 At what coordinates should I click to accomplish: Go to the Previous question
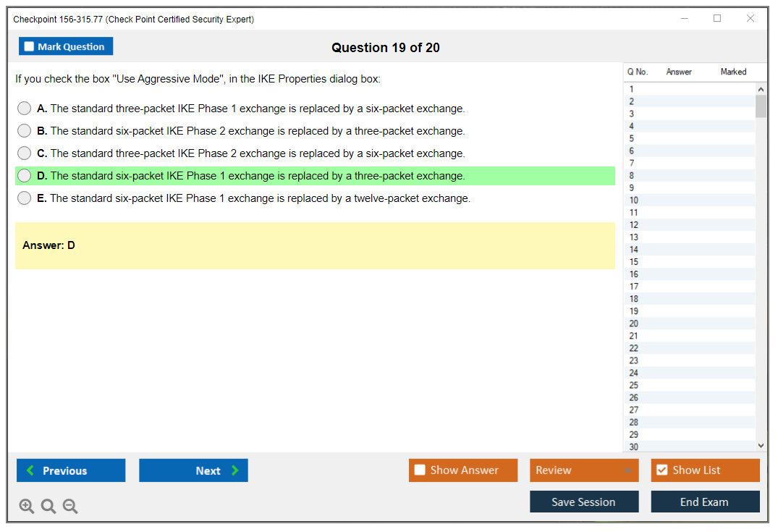pos(71,470)
